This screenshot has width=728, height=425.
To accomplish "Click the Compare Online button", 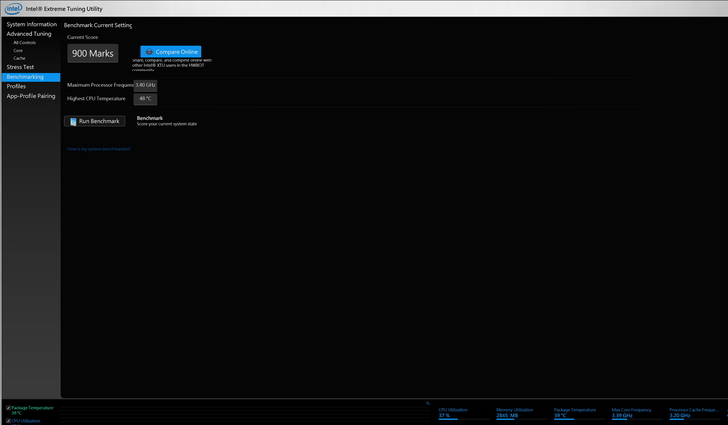I will (x=171, y=52).
